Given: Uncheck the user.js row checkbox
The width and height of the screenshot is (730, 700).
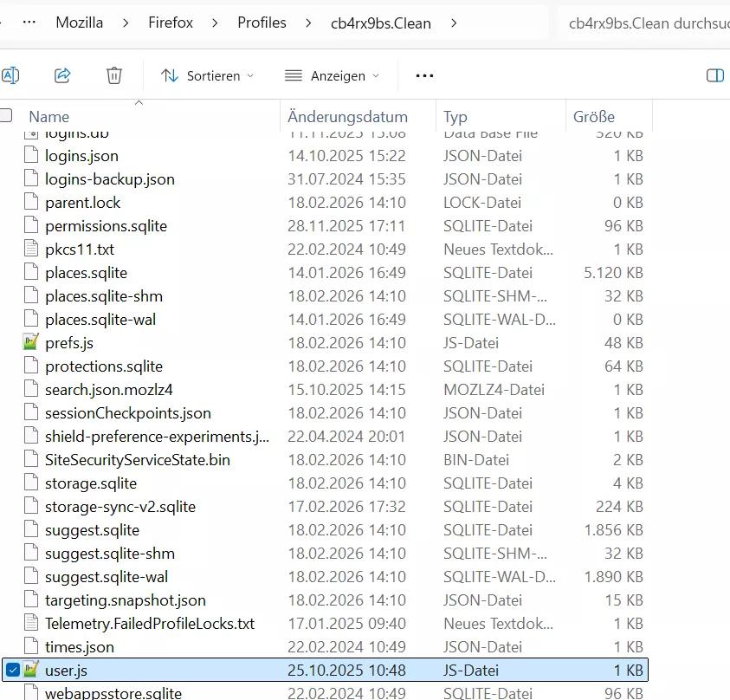Looking at the screenshot, I should [x=13, y=670].
